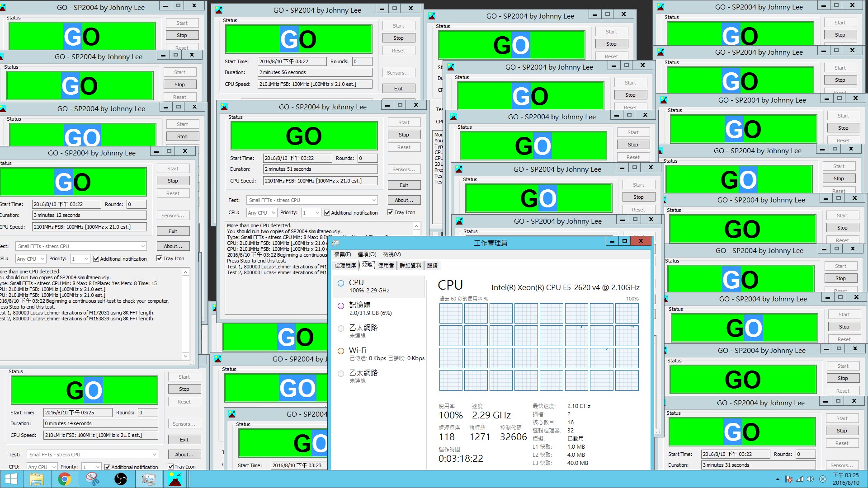This screenshot has height=488, width=868.
Task: Open the volume speaker tray icon
Action: (810, 479)
